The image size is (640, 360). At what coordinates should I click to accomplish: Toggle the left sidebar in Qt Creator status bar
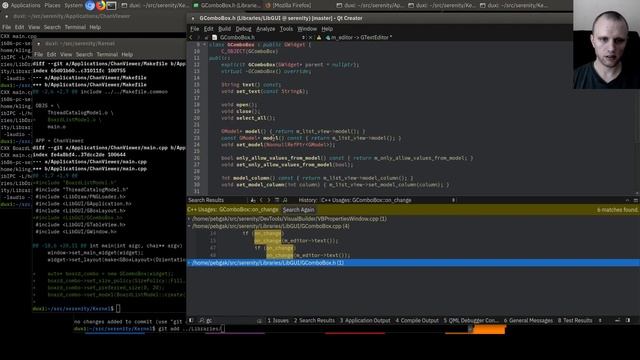[x=191, y=320]
